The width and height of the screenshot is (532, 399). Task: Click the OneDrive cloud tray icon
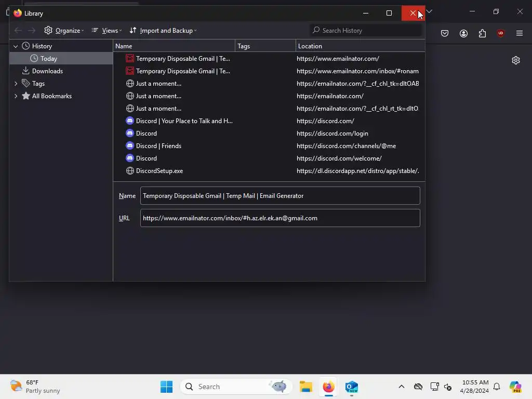[418, 387]
